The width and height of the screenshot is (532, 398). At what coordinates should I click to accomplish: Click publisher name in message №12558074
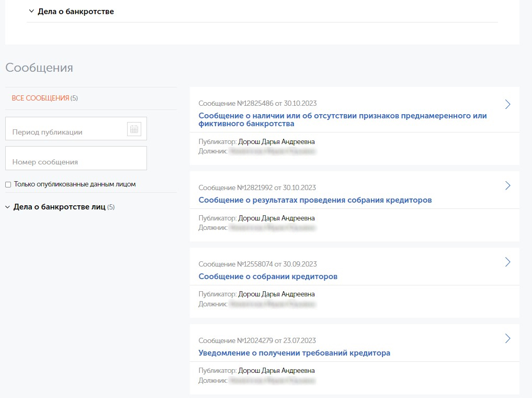pos(276,294)
